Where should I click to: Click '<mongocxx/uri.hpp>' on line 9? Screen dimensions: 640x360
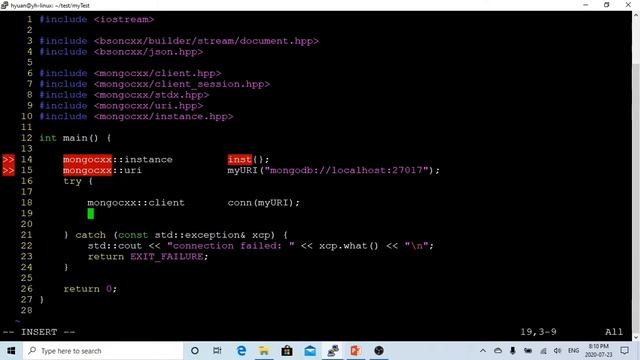(148, 106)
